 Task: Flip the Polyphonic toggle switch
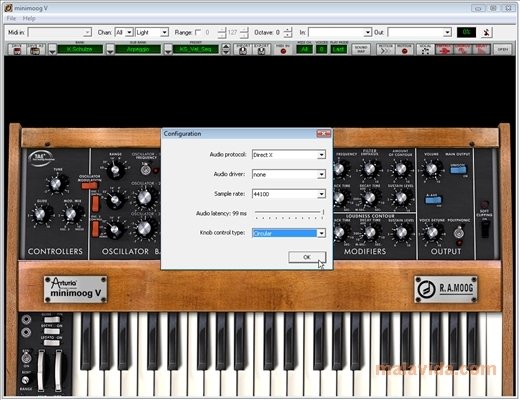point(459,232)
